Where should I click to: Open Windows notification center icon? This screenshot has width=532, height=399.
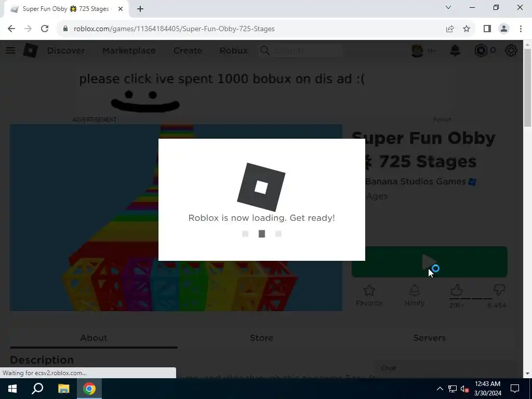point(515,389)
